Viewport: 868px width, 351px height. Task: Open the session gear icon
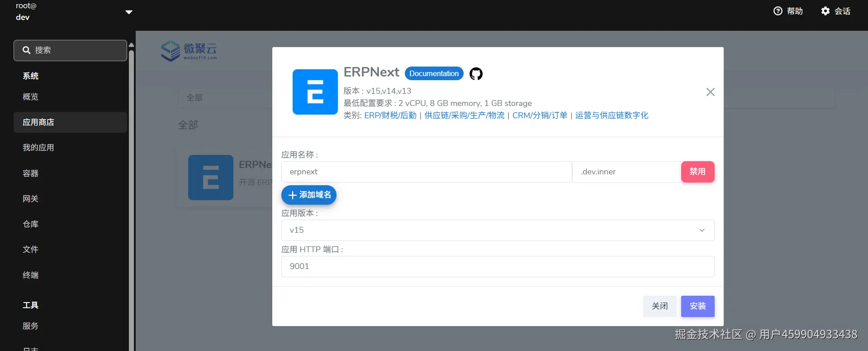tap(825, 11)
